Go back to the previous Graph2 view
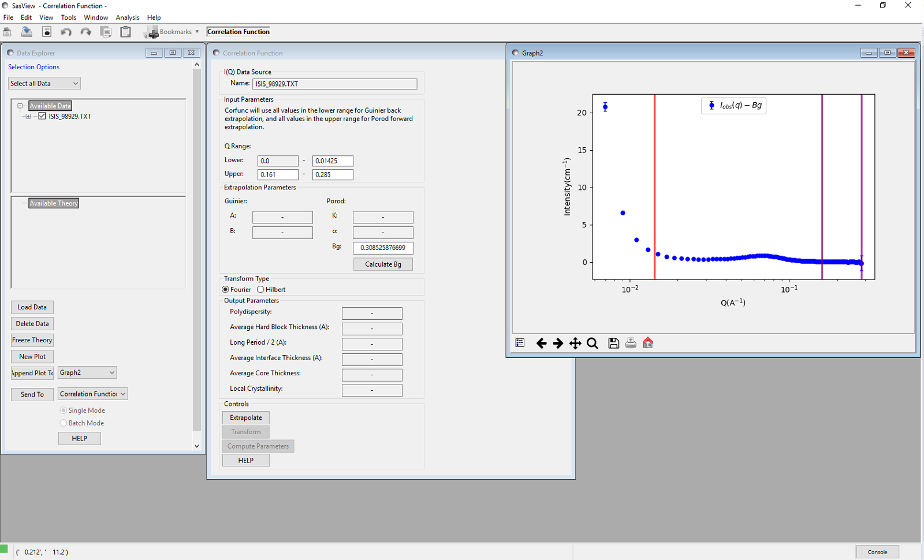 pyautogui.click(x=541, y=344)
